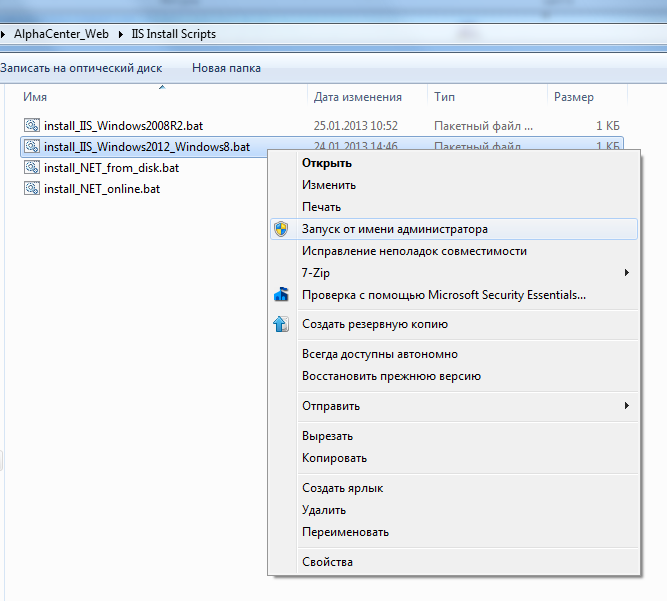The height and width of the screenshot is (601, 667).
Task: Sort files by Дата изменения column
Action: click(358, 97)
